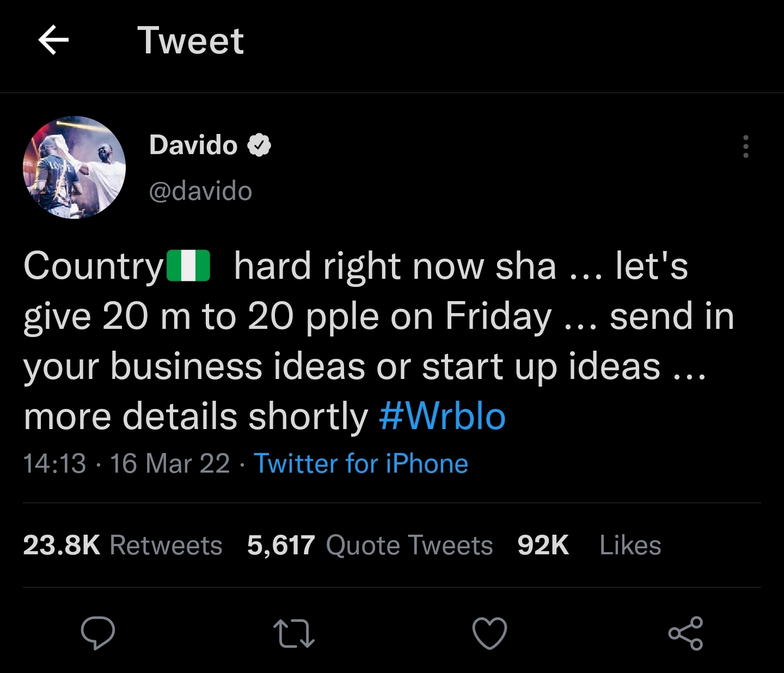Open Davido's profile picture
Screen dimensions: 784x673
click(x=74, y=167)
